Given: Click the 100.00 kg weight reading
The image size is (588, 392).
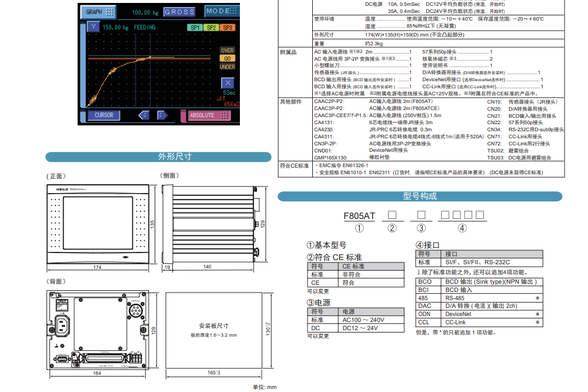Looking at the screenshot, I should click(145, 12).
